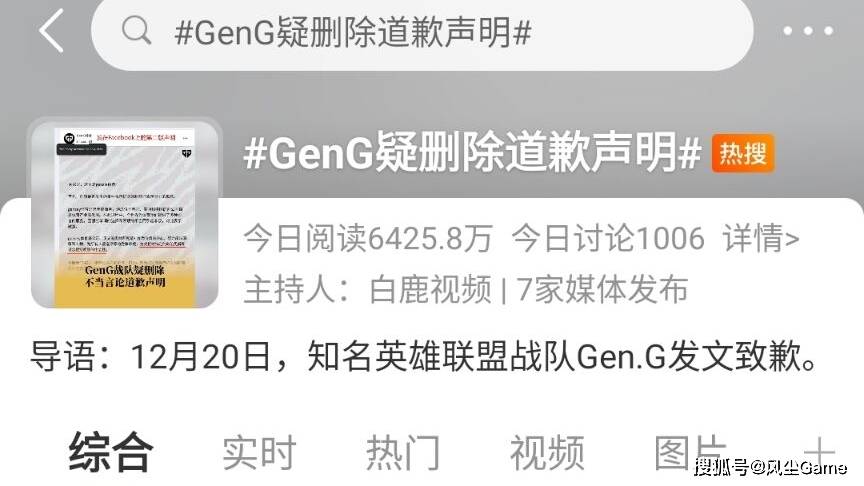Click 7家媒体发布 link
The width and height of the screenshot is (864, 486).
(602, 289)
